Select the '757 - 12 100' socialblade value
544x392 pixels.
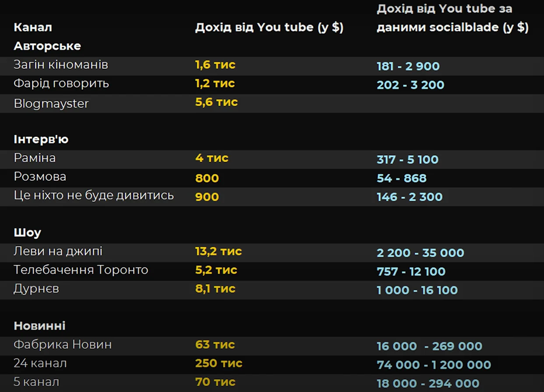click(411, 272)
